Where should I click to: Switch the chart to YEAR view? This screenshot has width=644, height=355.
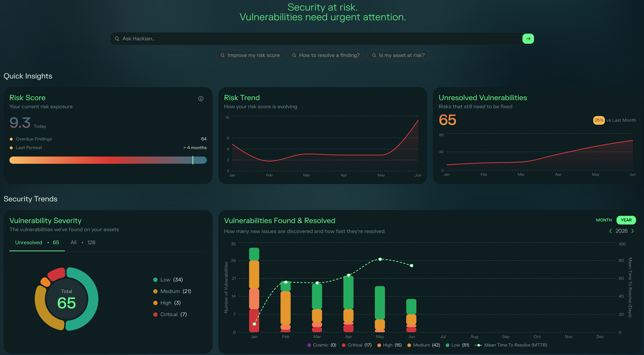[x=626, y=220]
